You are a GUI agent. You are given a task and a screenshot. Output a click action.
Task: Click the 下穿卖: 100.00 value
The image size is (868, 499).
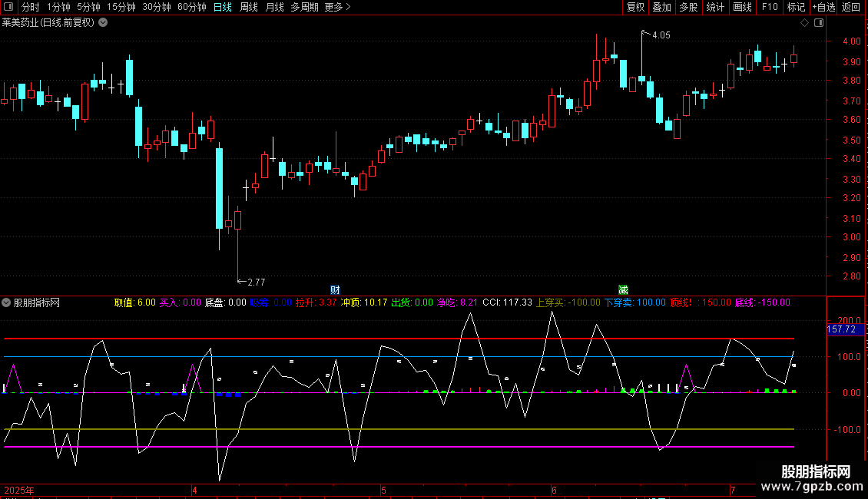point(635,302)
